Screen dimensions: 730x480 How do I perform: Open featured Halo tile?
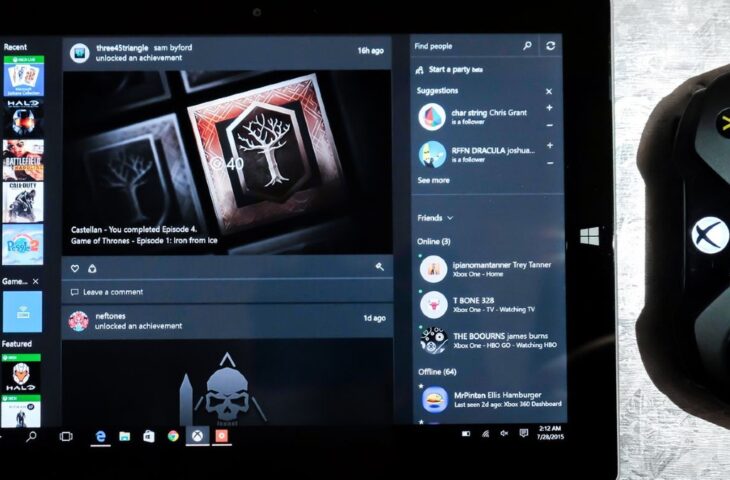[21, 373]
